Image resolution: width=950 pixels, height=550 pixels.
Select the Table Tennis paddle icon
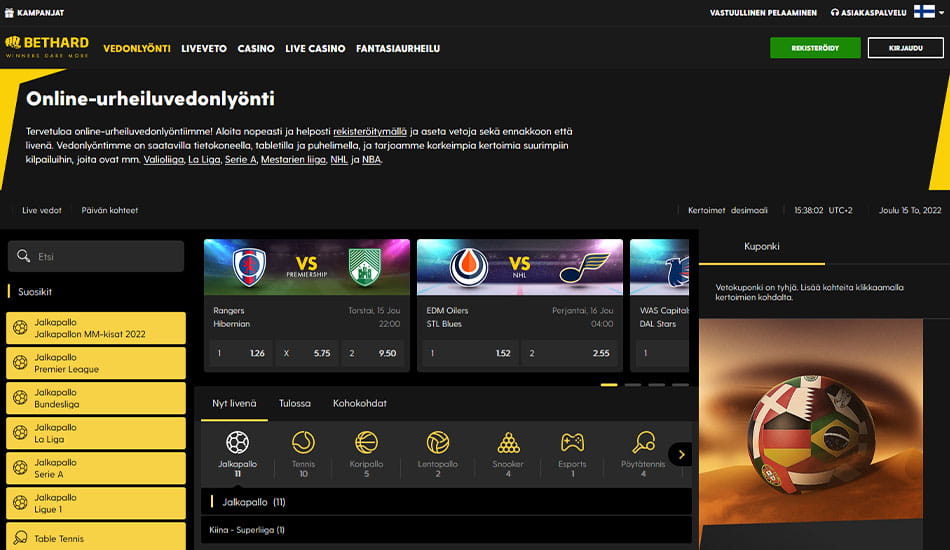click(21, 538)
